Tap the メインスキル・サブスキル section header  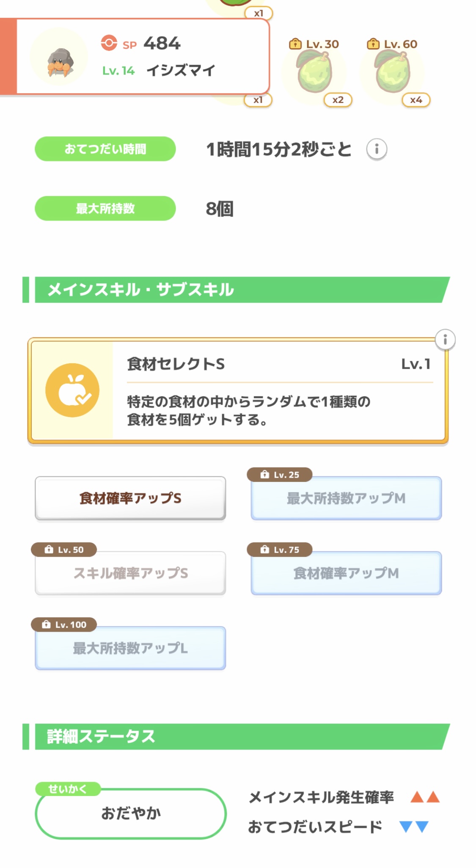pos(237,290)
